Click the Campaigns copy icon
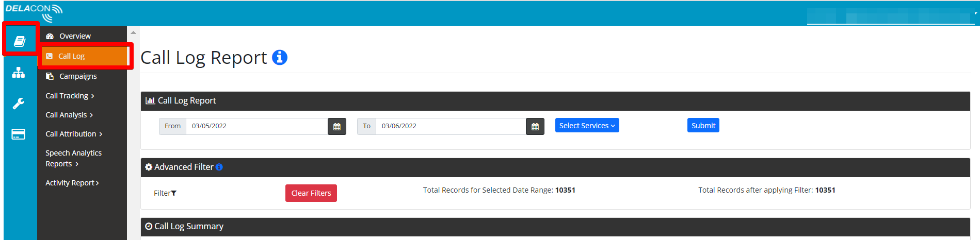Viewport: 980px width, 240px height. 50,76
